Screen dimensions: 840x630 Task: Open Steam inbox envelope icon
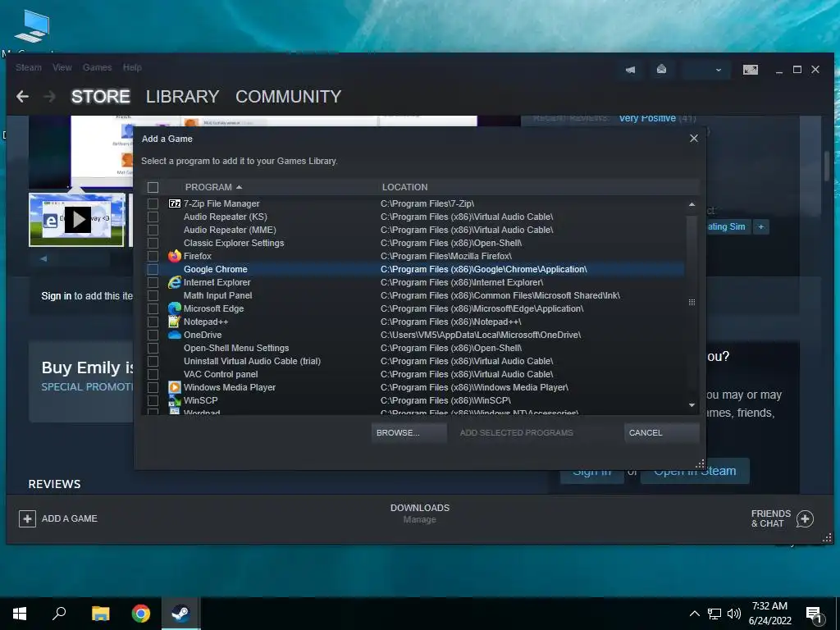[x=662, y=69]
